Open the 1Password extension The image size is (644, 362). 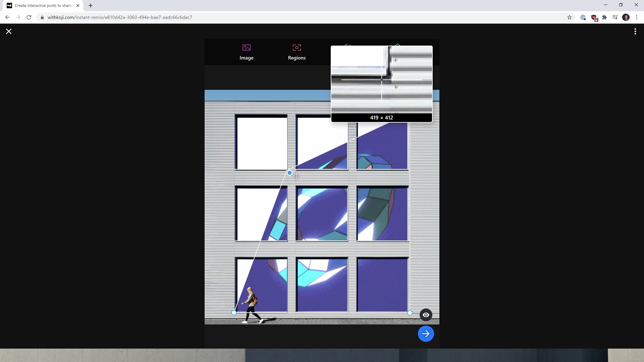coord(583,17)
